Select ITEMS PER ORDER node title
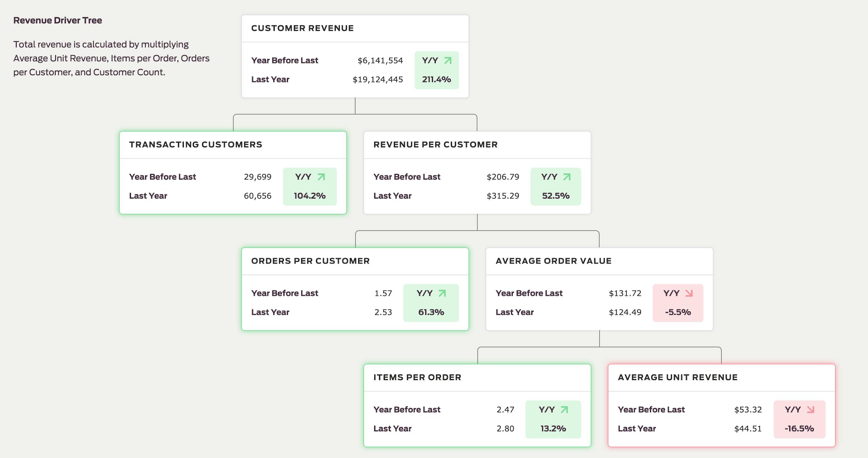The image size is (868, 458). (417, 377)
